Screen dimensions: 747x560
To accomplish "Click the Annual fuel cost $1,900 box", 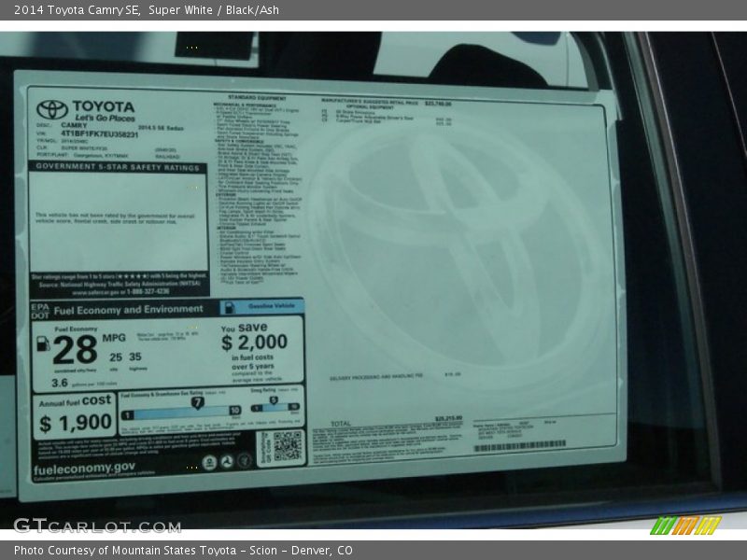I will (x=76, y=415).
